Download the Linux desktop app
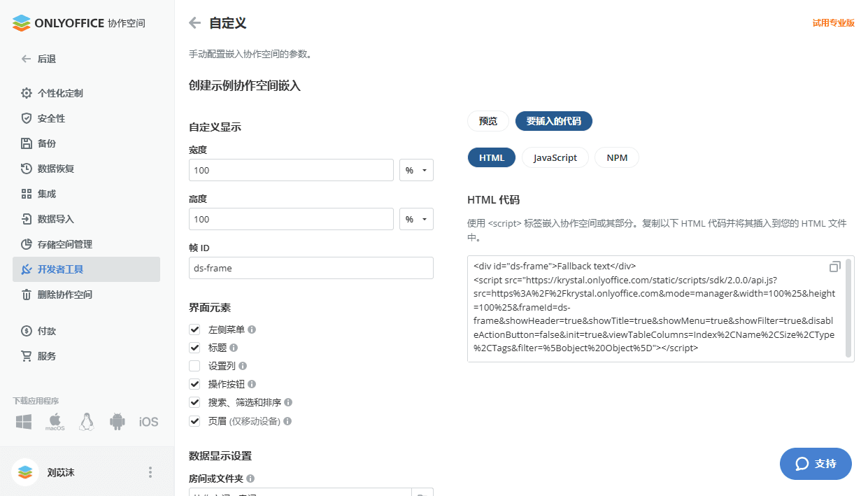The height and width of the screenshot is (496, 868). [x=87, y=422]
